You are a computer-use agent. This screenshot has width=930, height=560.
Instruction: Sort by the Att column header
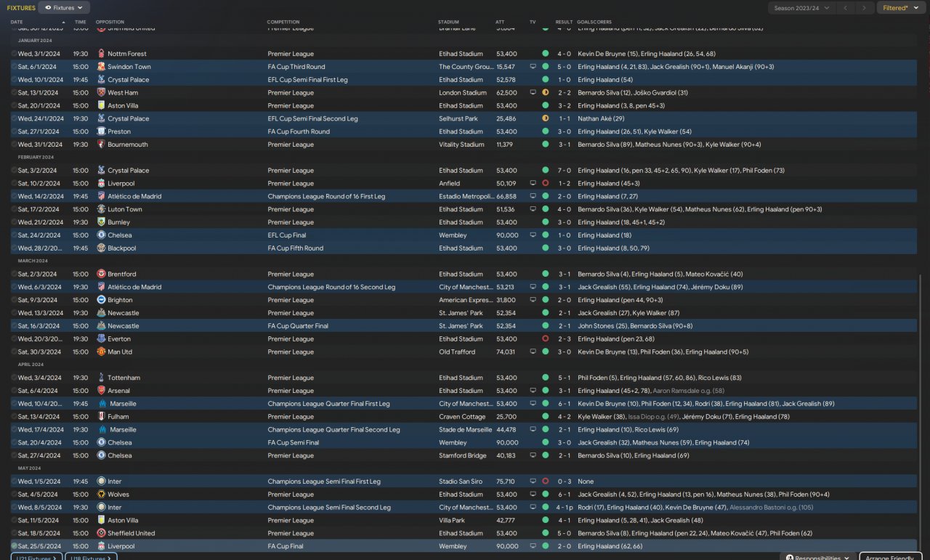coord(500,22)
